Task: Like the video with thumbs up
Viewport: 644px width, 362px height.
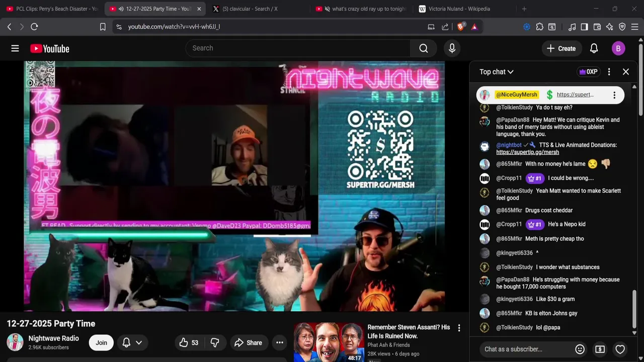Action: (189, 343)
